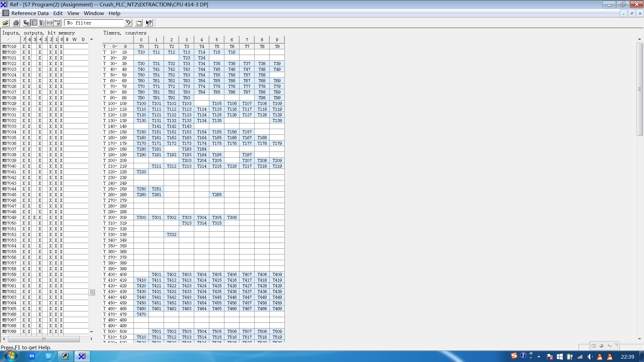Click the Print toolbar icon

16,23
